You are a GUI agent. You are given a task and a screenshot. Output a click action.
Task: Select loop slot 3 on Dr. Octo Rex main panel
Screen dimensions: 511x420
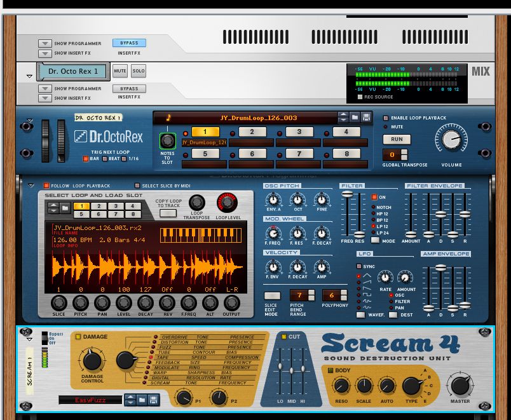point(299,132)
